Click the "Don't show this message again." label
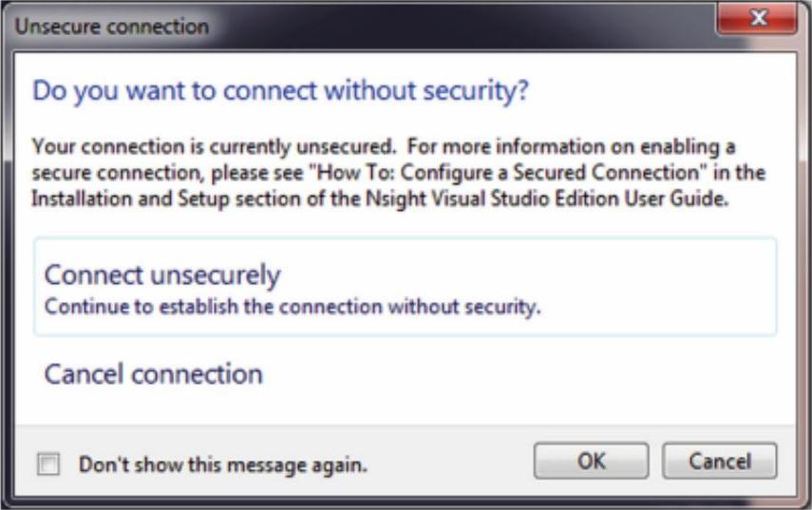This screenshot has height=510, width=812. coord(222,464)
